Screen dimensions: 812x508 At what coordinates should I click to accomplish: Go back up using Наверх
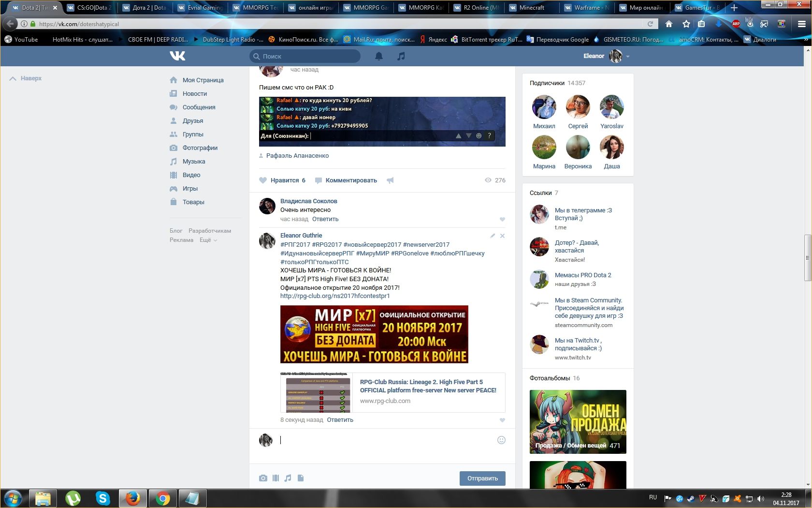pos(26,78)
